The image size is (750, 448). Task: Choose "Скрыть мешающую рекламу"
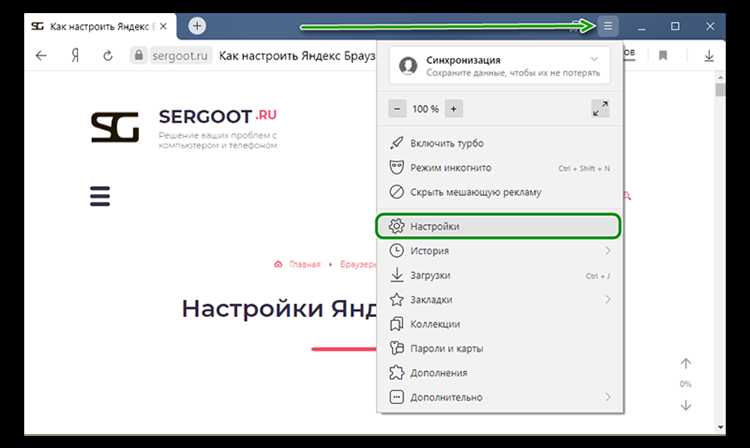click(499, 192)
